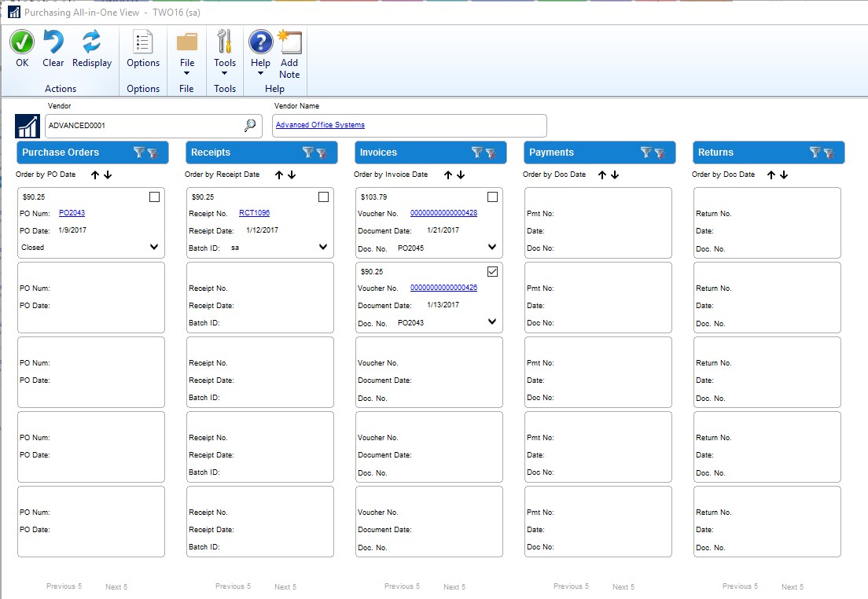868x599 pixels.
Task: Open the vendor lookup magnifier
Action: (250, 125)
